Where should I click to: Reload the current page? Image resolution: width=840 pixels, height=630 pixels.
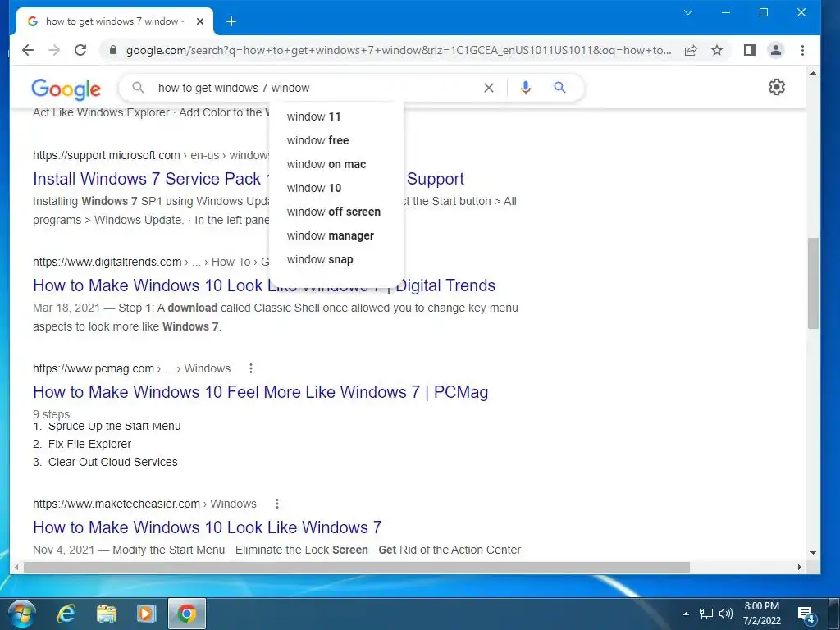[x=80, y=50]
